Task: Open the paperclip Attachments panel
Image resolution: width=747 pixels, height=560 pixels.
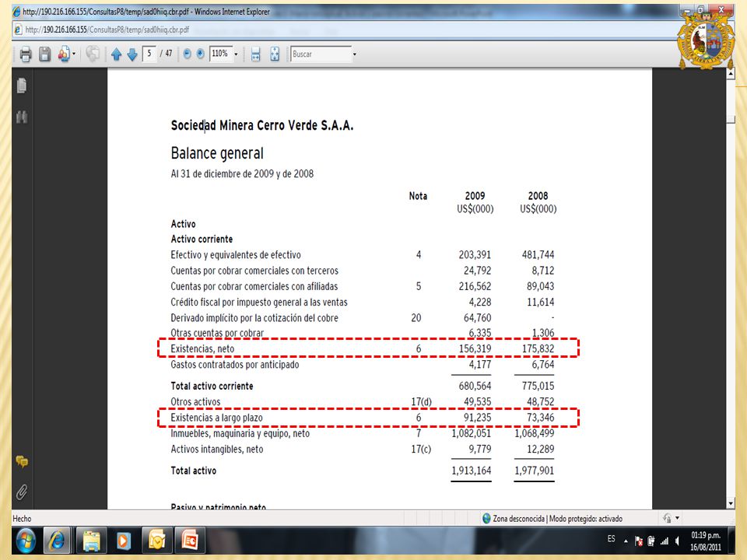Action: click(x=22, y=492)
